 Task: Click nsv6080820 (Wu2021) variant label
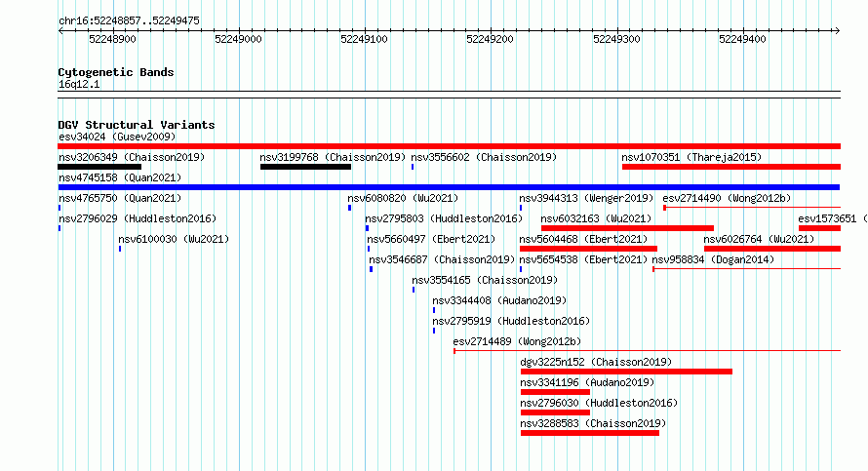point(403,198)
